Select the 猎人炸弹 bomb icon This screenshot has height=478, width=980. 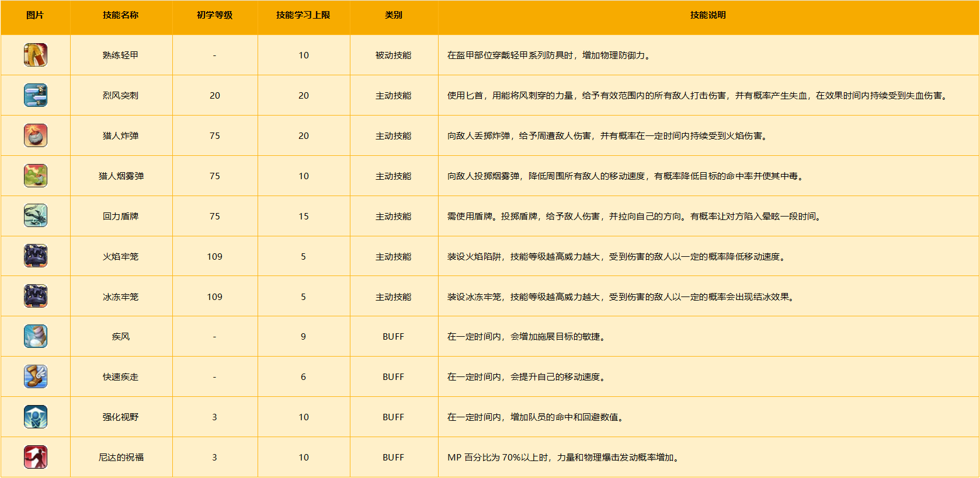(x=36, y=135)
